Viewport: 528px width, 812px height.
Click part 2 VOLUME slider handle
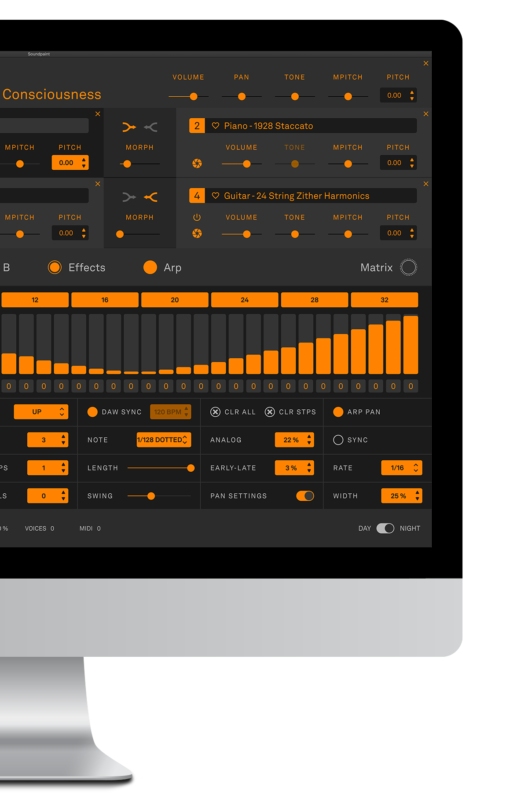[x=247, y=164]
